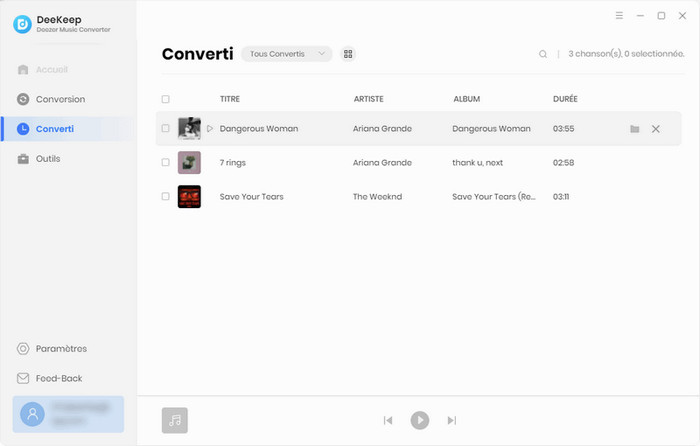Viewport: 700px width, 446px height.
Task: Expand the Tous Convertis dropdown
Action: (x=287, y=54)
